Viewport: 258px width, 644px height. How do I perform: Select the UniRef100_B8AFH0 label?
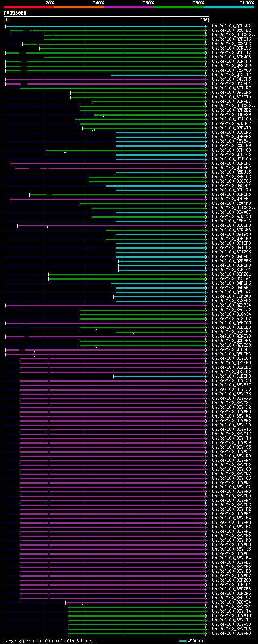tap(231, 61)
